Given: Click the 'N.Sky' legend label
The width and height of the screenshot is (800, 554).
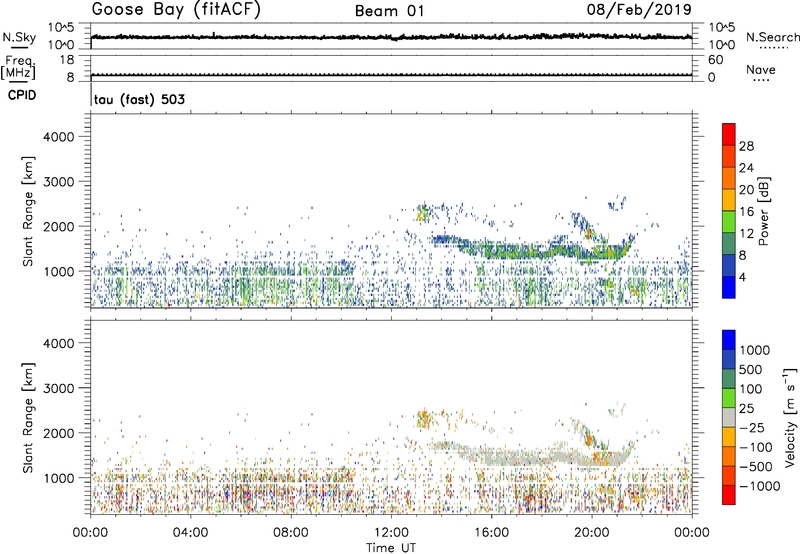Looking at the screenshot, I should pyautogui.click(x=19, y=37).
